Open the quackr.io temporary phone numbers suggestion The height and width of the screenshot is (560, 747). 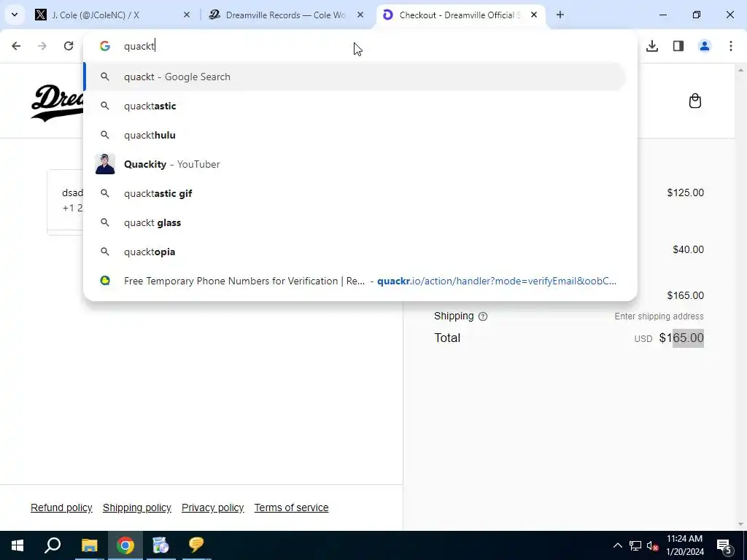[355, 281]
